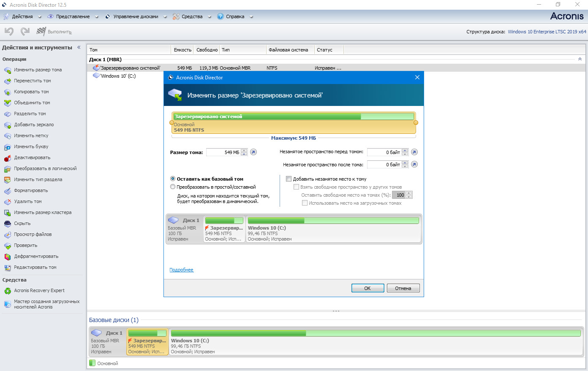
Task: Click the Merge volume icon
Action: point(7,103)
